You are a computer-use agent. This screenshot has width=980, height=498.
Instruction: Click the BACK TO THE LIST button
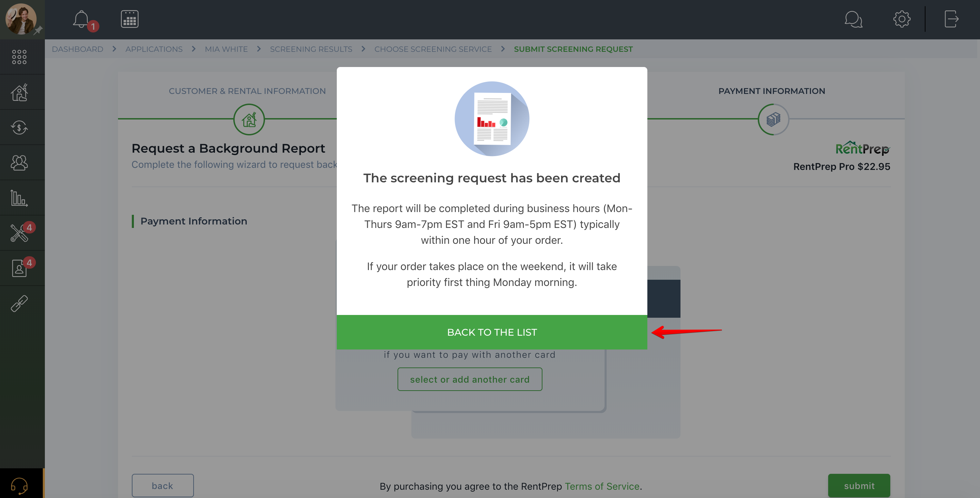491,332
